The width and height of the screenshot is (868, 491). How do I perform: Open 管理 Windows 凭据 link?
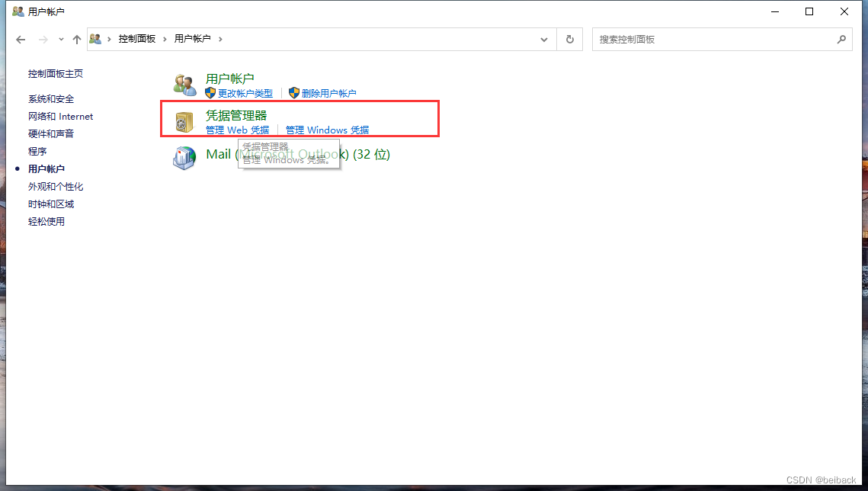pos(327,130)
